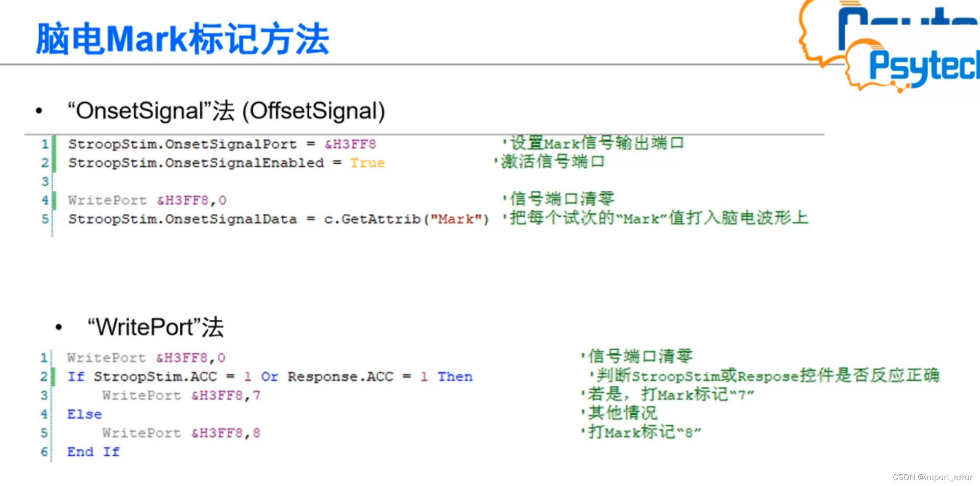Viewport: 980px width, 486px height.
Task: Select the heading “WritePort”法
Action: point(155,327)
